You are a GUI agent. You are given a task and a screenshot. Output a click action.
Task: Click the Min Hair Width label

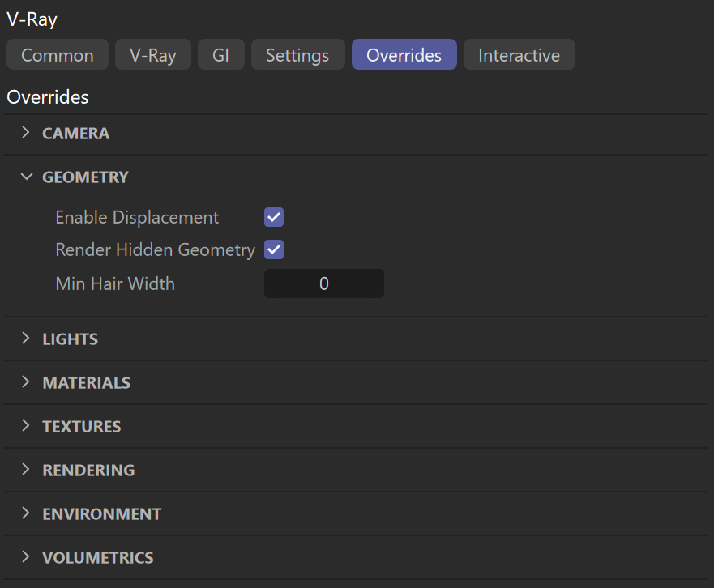[x=115, y=283]
